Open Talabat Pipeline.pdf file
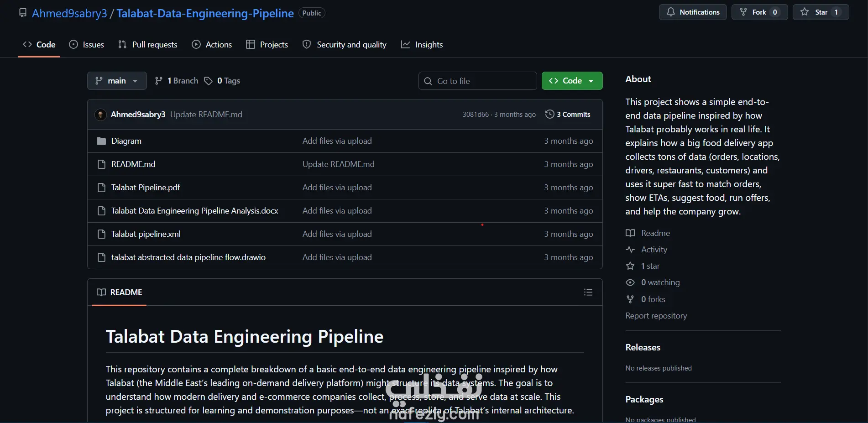This screenshot has height=423, width=868. 145,188
